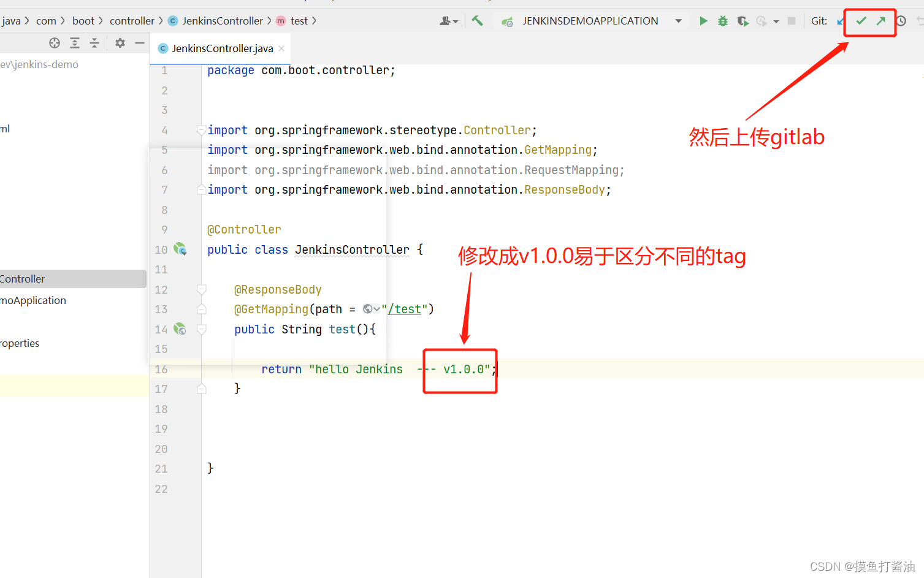Run with Coverage shield icon
Viewport: 924px width, 578px height.
743,21
